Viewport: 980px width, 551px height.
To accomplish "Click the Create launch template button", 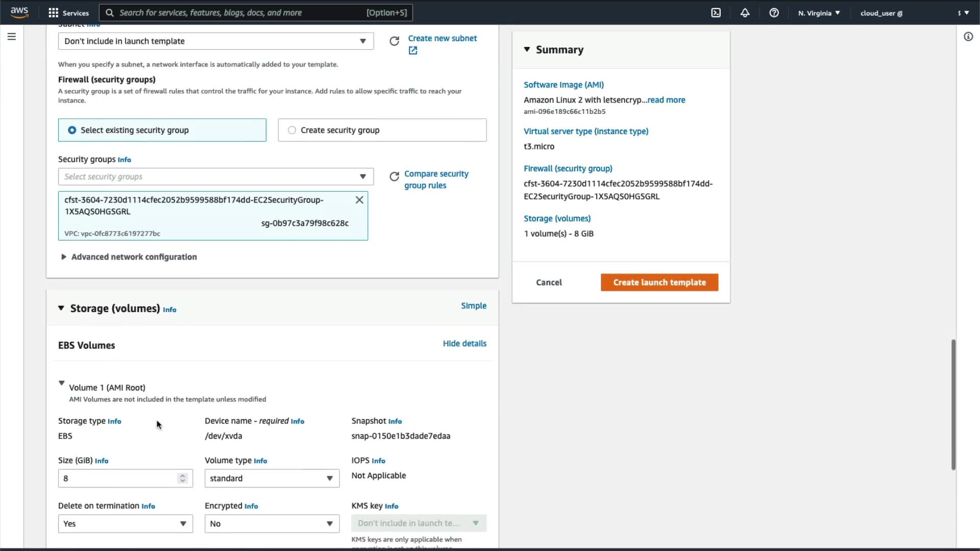I will coord(659,282).
